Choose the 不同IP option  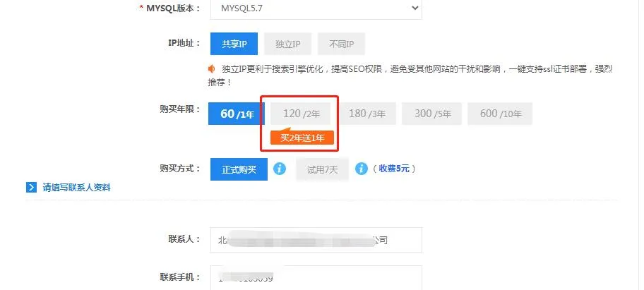pyautogui.click(x=341, y=44)
